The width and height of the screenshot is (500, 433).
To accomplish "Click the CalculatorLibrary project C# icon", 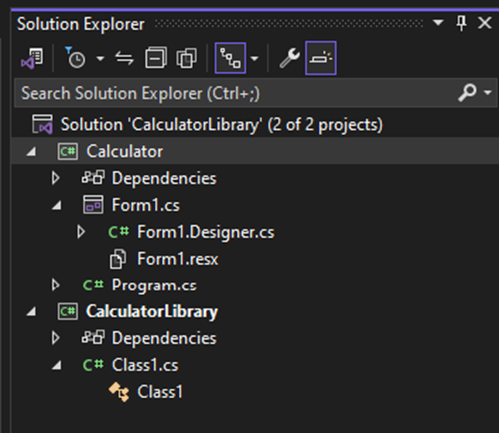I will pyautogui.click(x=68, y=312).
